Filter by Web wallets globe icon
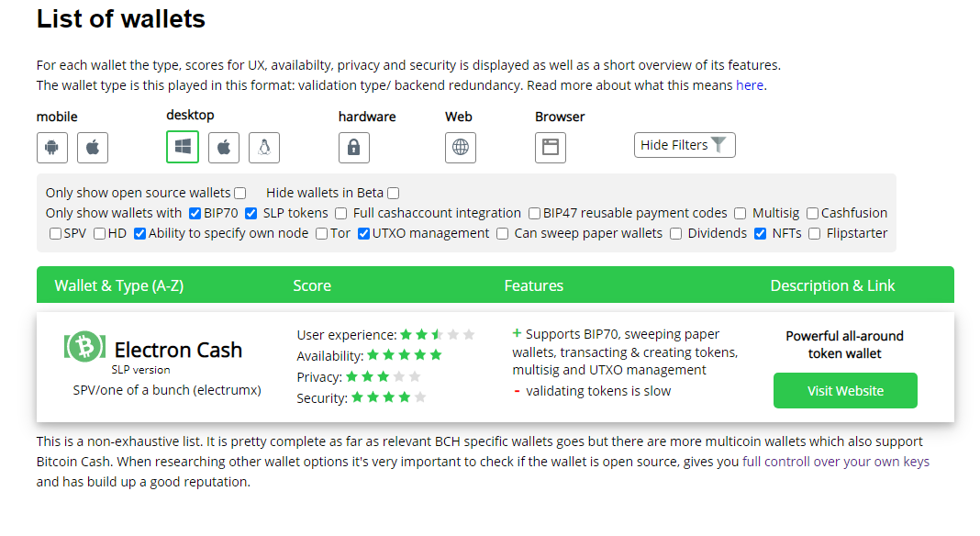 click(x=461, y=148)
